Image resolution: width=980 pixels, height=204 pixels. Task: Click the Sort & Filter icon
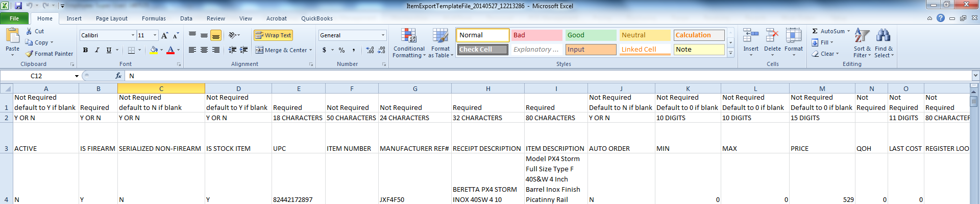pyautogui.click(x=862, y=35)
